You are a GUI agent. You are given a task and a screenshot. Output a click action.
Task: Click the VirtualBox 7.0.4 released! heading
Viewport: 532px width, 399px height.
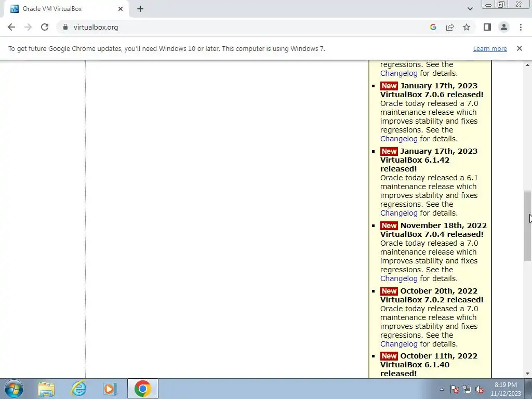point(432,234)
